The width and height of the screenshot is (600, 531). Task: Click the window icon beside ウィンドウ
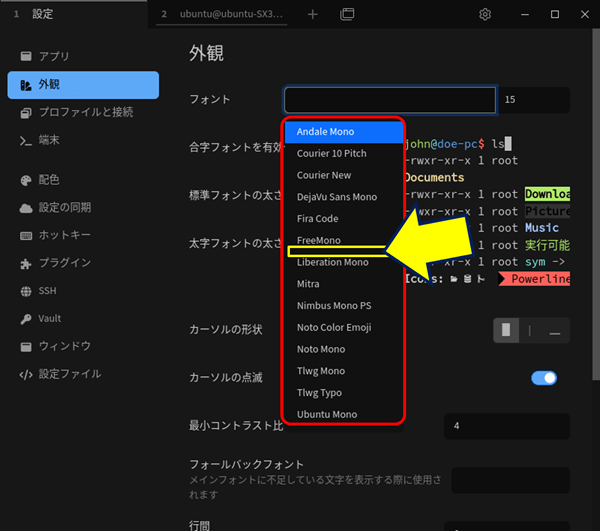click(26, 347)
